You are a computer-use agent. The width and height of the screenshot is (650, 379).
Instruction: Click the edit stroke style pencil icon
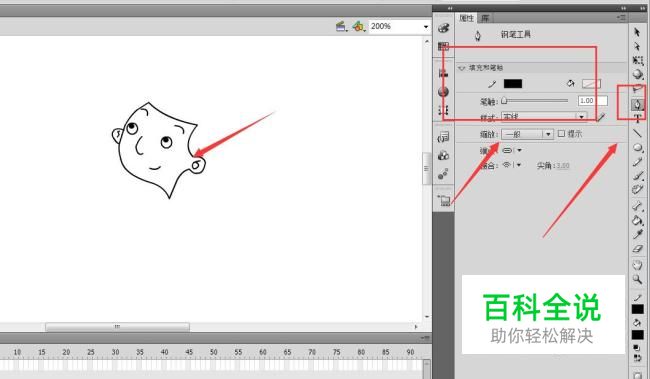(601, 117)
